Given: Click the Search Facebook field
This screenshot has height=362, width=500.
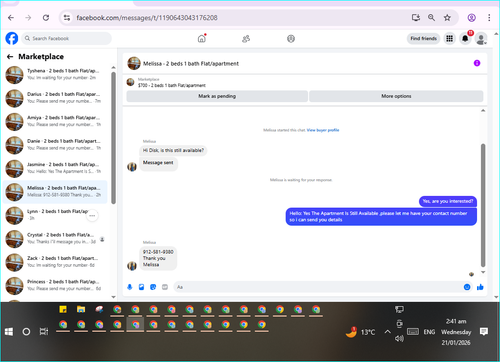Looking at the screenshot, I should 67,39.
